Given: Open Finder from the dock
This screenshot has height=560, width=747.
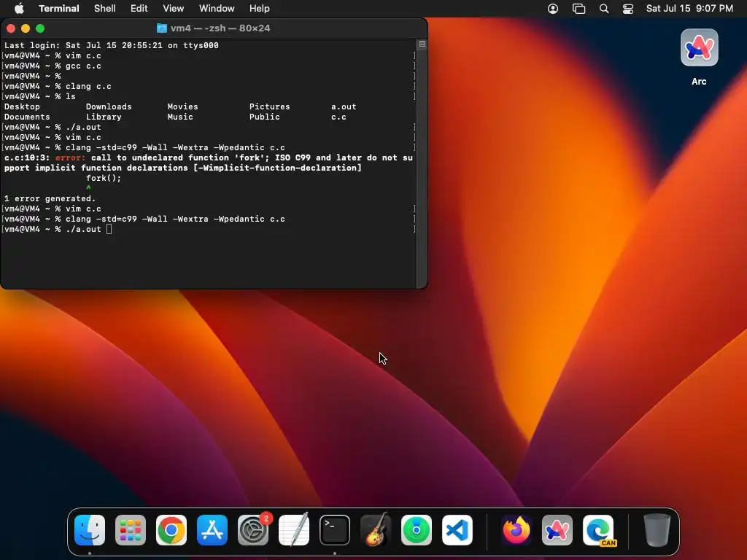Looking at the screenshot, I should [x=90, y=530].
